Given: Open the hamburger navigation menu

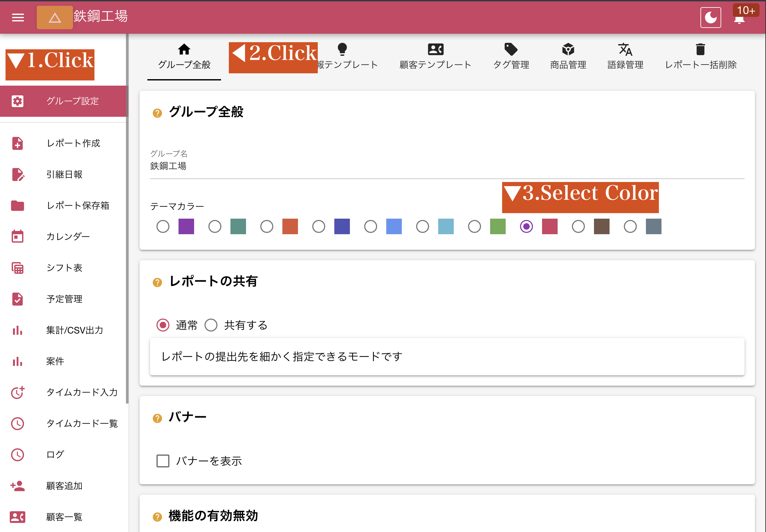Looking at the screenshot, I should (18, 17).
